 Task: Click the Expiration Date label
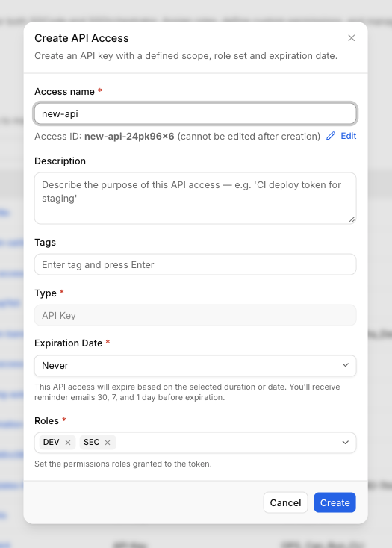point(69,343)
